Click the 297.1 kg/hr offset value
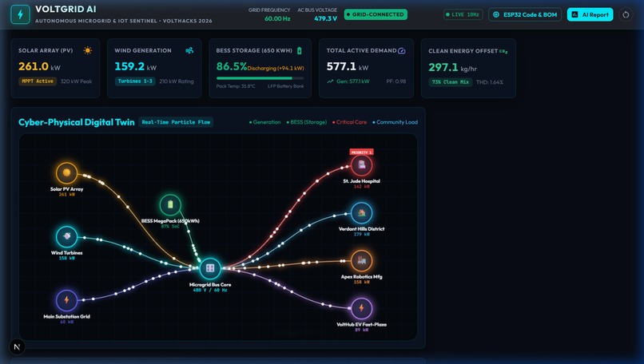 [452, 67]
